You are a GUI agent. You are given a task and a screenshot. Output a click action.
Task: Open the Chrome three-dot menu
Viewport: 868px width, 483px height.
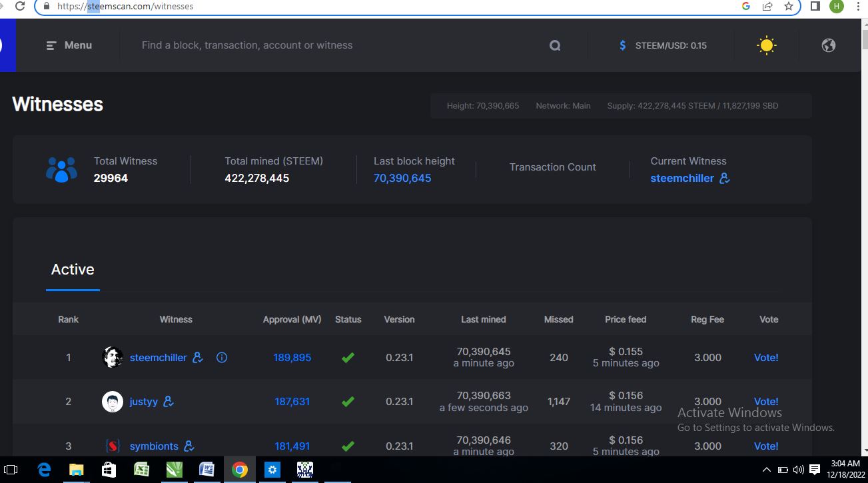pos(857,6)
